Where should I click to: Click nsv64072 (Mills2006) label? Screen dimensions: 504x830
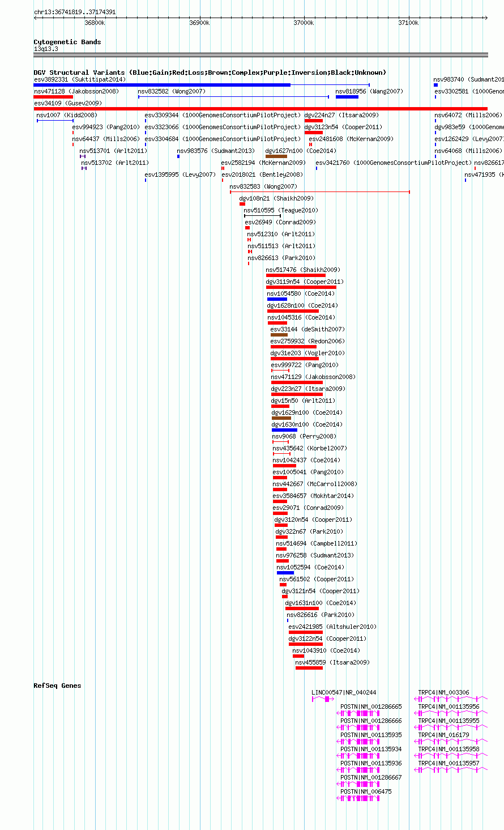pos(468,116)
